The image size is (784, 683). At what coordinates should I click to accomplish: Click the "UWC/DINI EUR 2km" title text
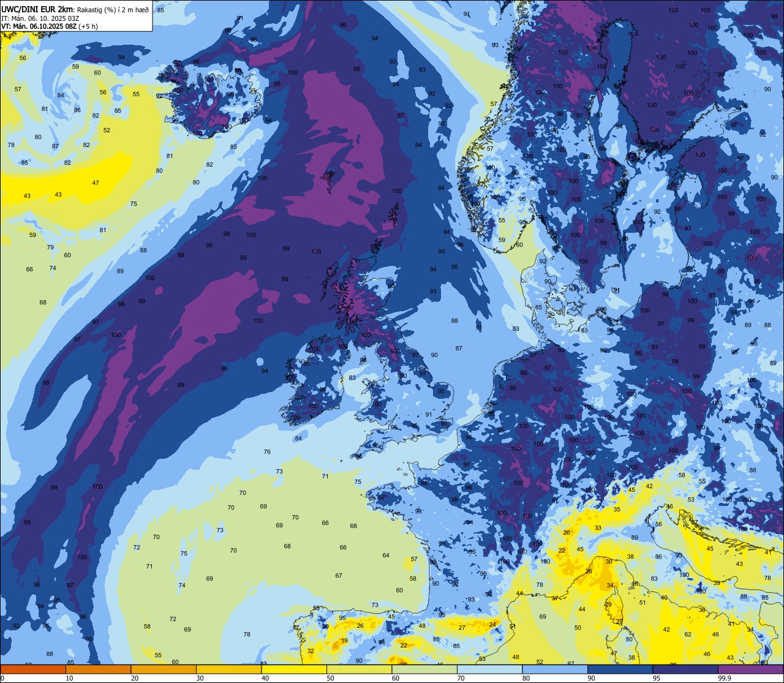[x=37, y=9]
